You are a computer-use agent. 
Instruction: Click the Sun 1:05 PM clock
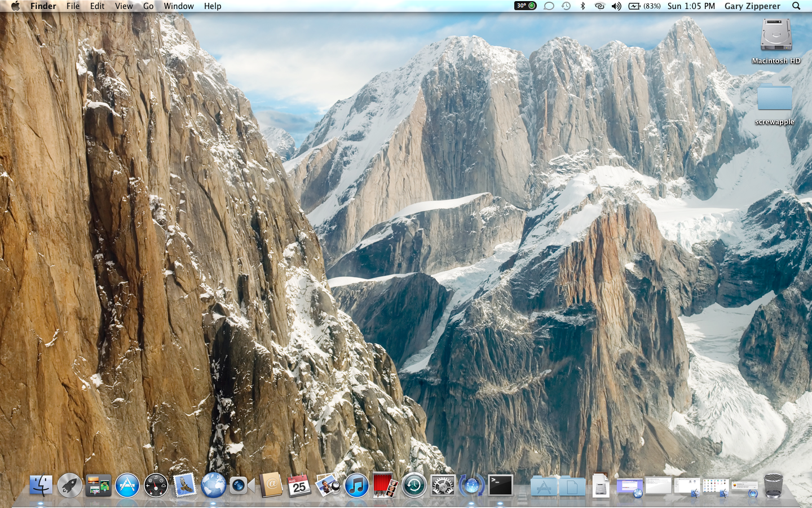click(691, 6)
